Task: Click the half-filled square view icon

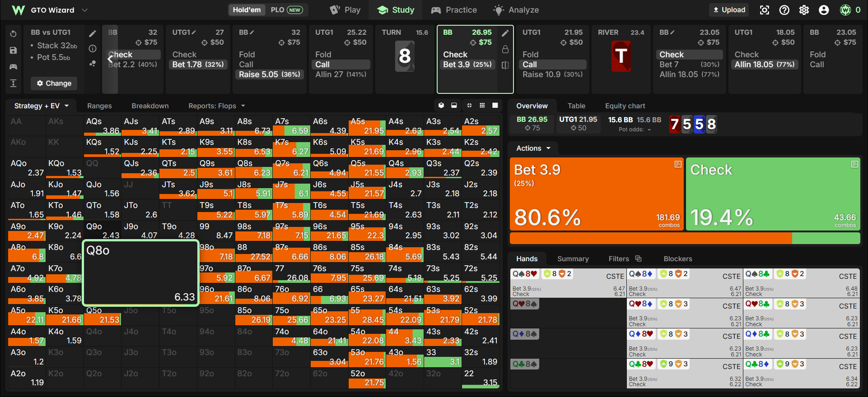Action: tap(454, 106)
